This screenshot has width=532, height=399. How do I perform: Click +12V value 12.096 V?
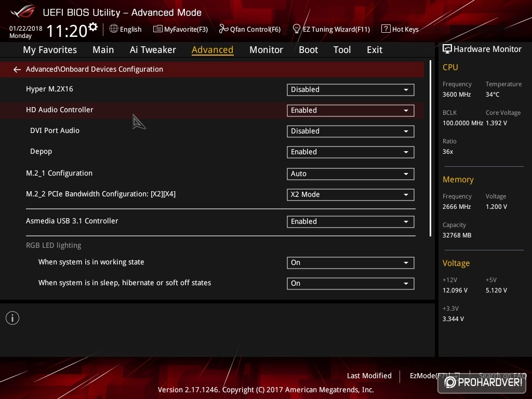click(x=455, y=290)
